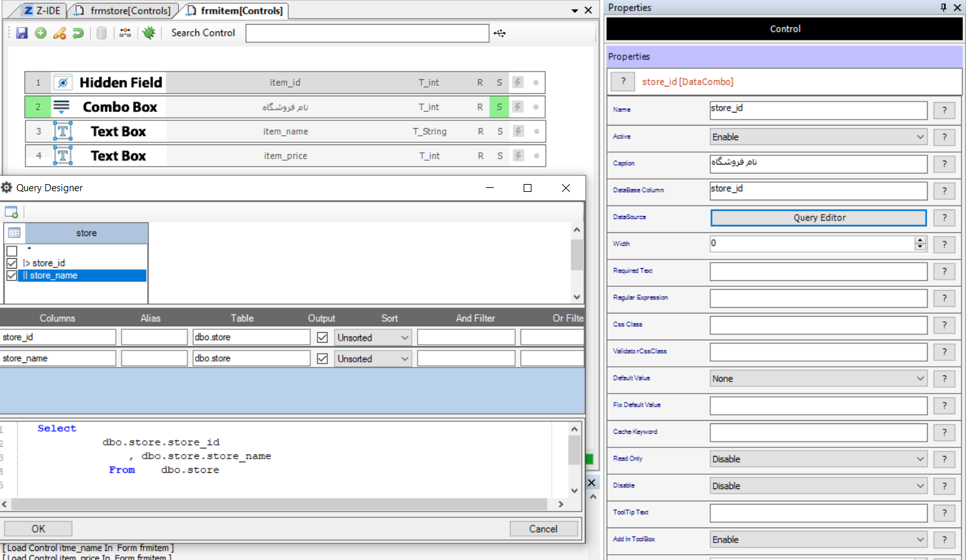Click the Css Class input field
Screen dimensions: 966x560
tap(818, 325)
